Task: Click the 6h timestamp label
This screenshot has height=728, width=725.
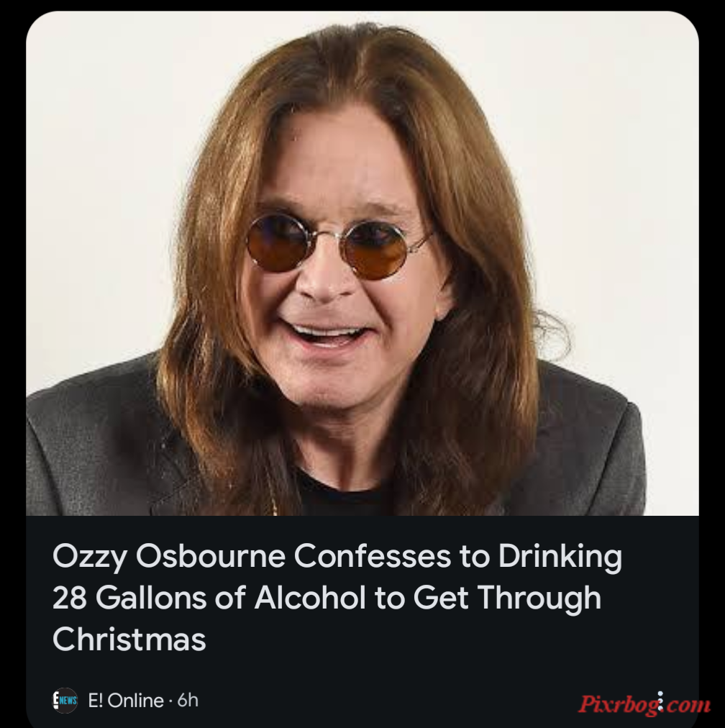Action: (x=188, y=700)
